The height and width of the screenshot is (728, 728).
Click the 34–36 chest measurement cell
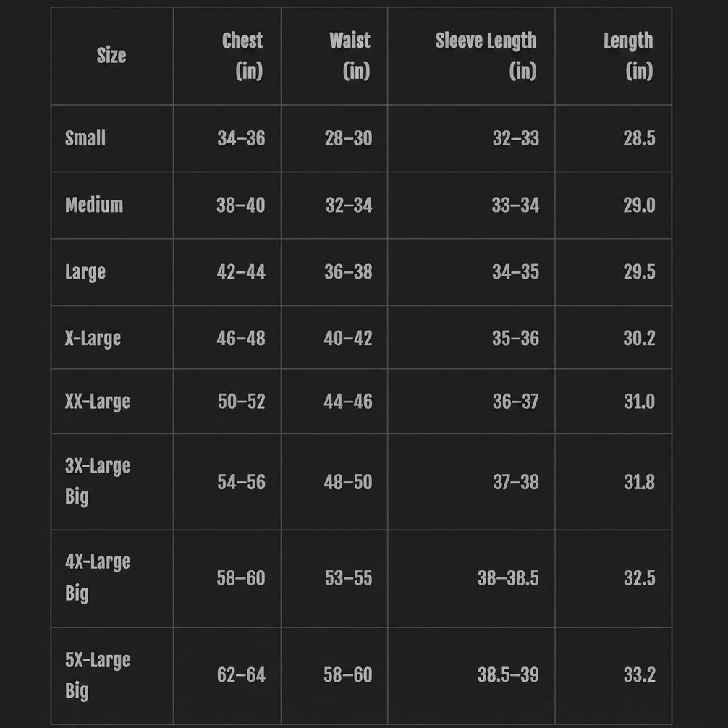click(x=241, y=138)
